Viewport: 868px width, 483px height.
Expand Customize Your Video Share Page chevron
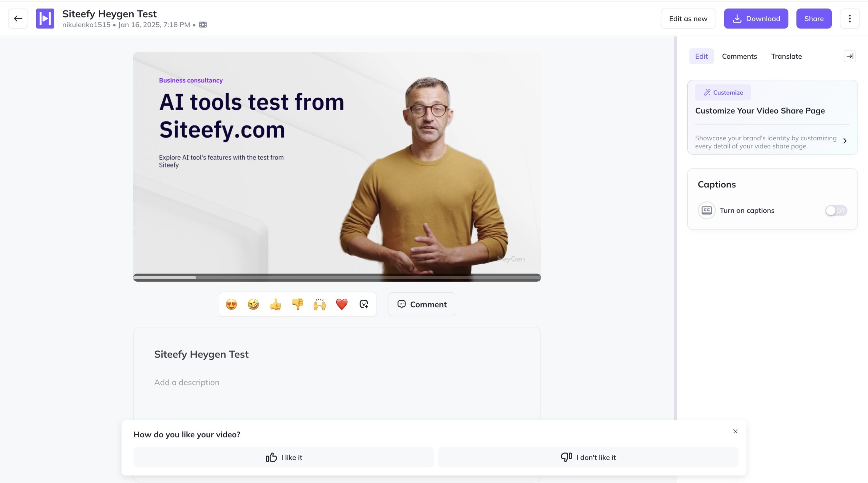click(845, 141)
